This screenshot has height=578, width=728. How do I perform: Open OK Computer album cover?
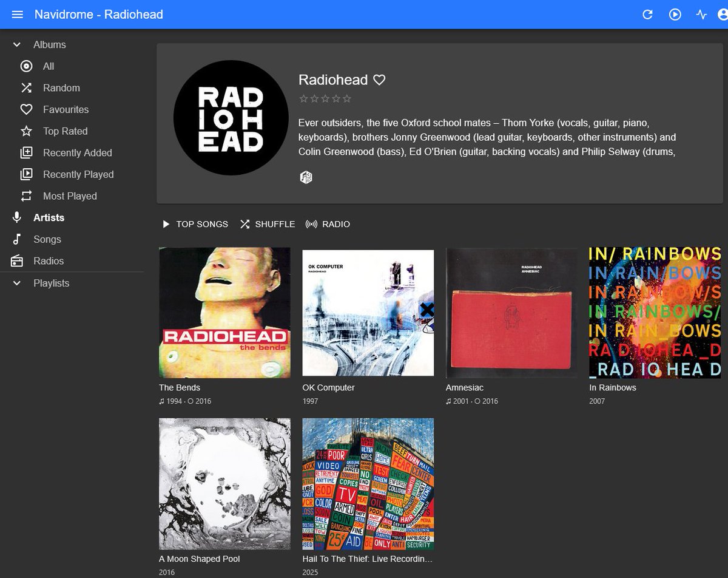tap(368, 313)
